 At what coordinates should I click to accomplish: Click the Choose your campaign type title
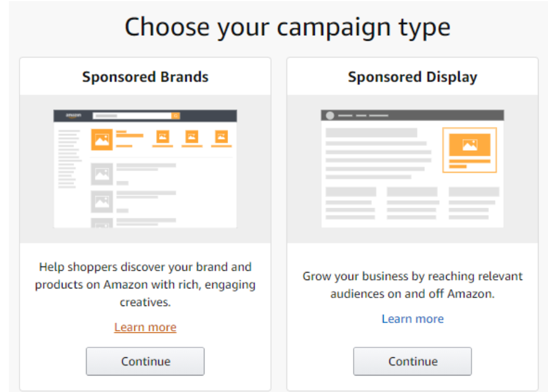click(x=288, y=27)
